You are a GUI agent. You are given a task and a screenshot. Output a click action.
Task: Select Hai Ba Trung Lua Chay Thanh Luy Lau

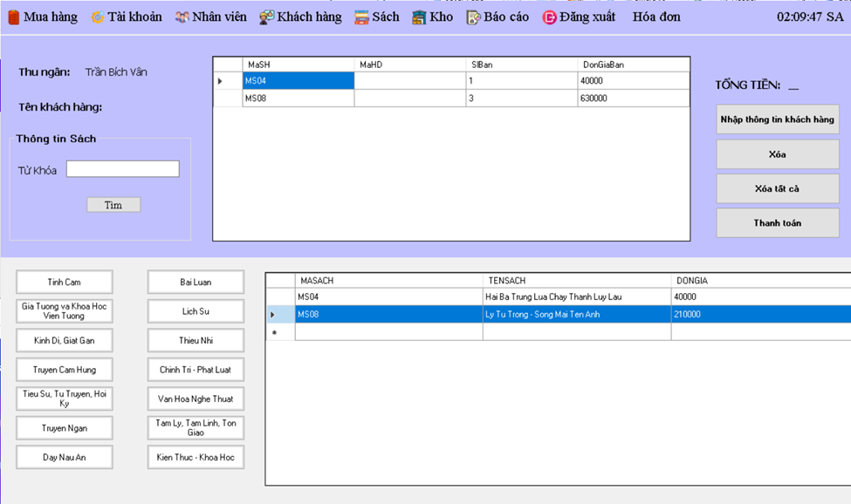577,297
